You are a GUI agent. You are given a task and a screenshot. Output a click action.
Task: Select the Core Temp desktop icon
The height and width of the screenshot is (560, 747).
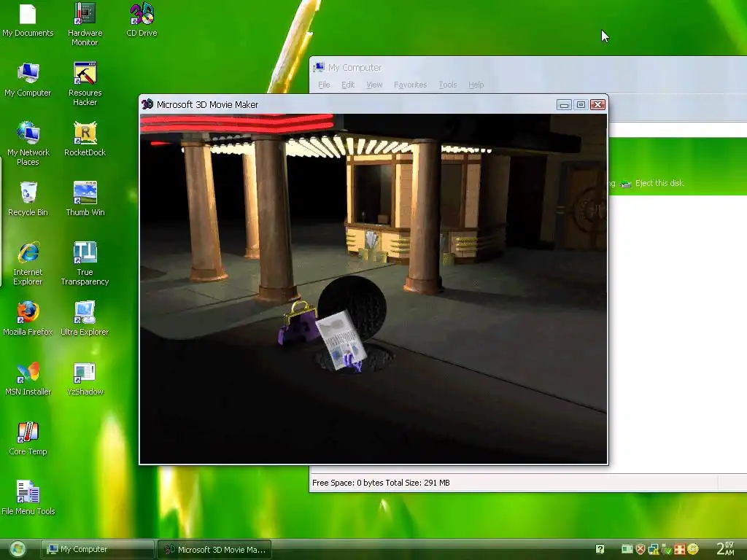pos(28,438)
